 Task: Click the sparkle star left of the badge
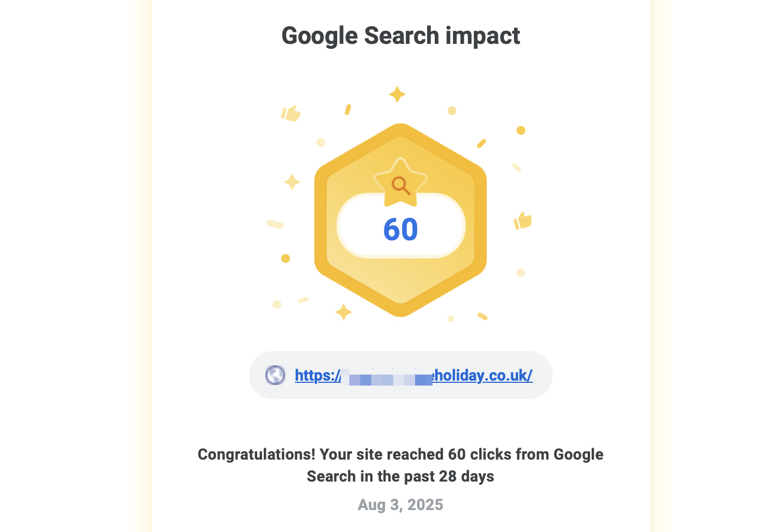point(292,182)
